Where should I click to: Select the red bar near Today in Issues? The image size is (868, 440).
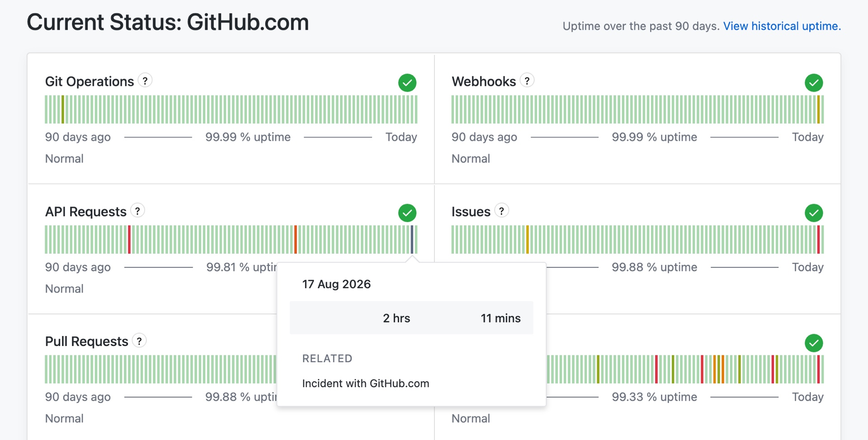[818, 240]
